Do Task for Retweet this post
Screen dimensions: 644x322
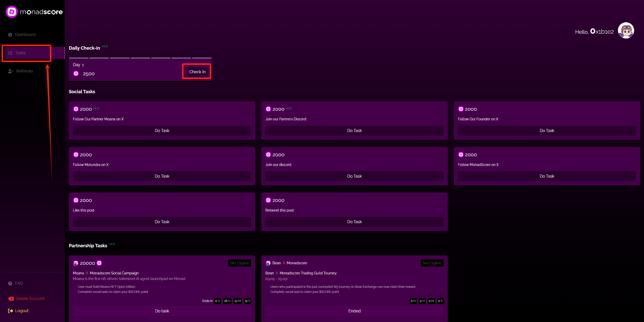coord(354,222)
